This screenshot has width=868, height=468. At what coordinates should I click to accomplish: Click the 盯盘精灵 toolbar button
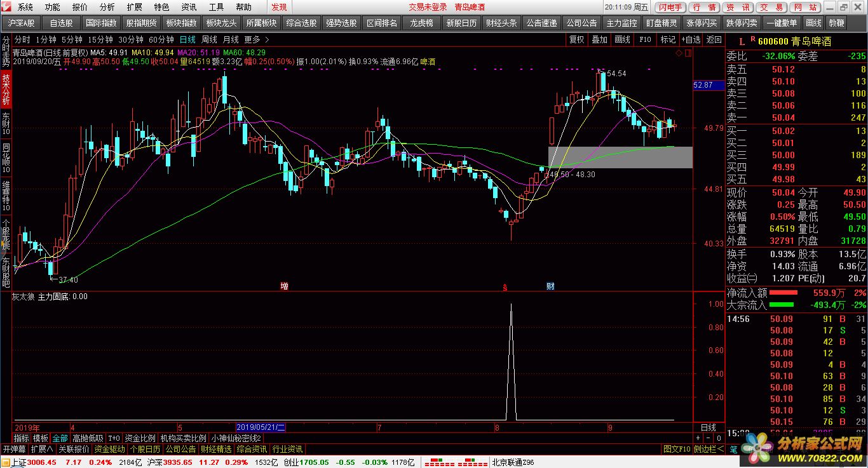coord(661,22)
